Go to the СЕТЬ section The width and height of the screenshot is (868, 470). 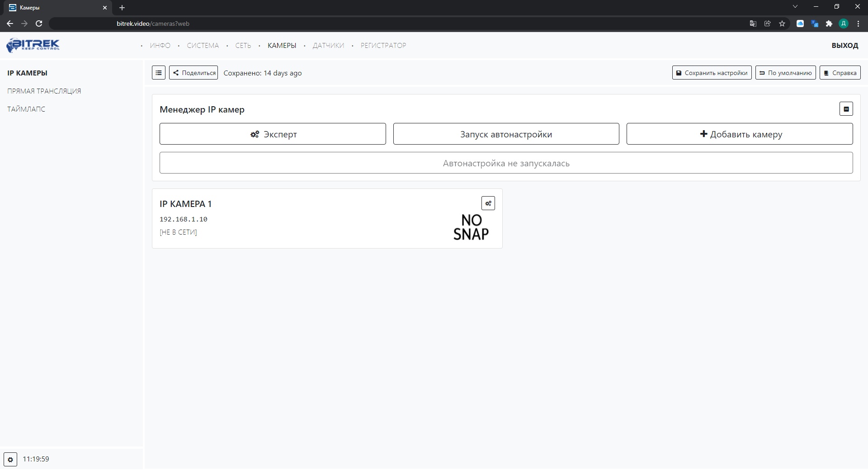point(243,46)
